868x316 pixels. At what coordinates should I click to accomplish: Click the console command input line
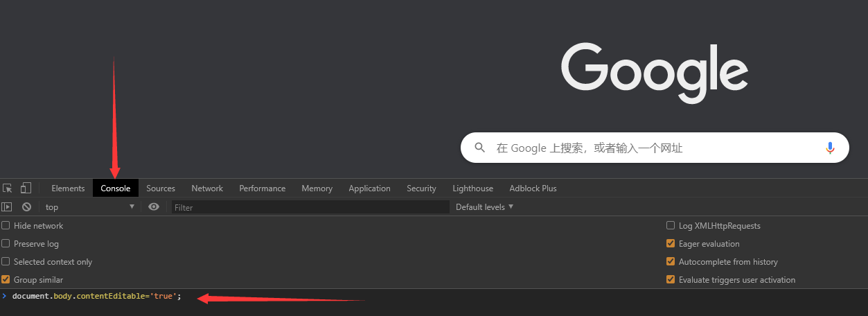416,297
